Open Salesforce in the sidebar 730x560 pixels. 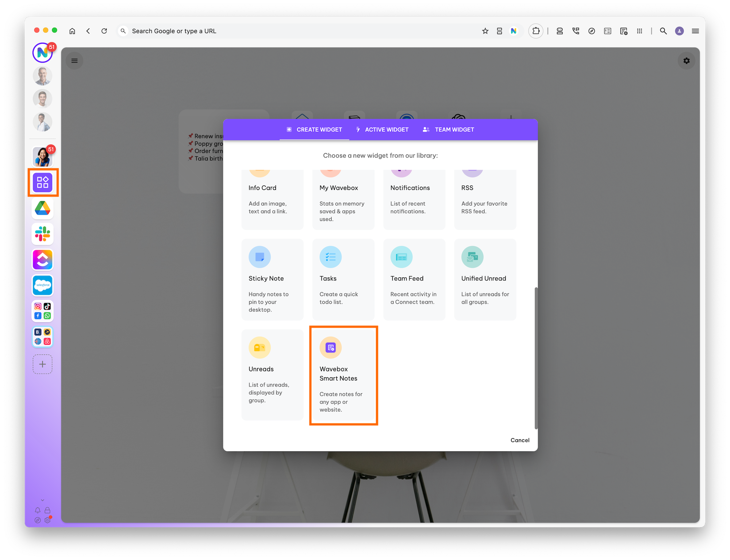coord(43,285)
